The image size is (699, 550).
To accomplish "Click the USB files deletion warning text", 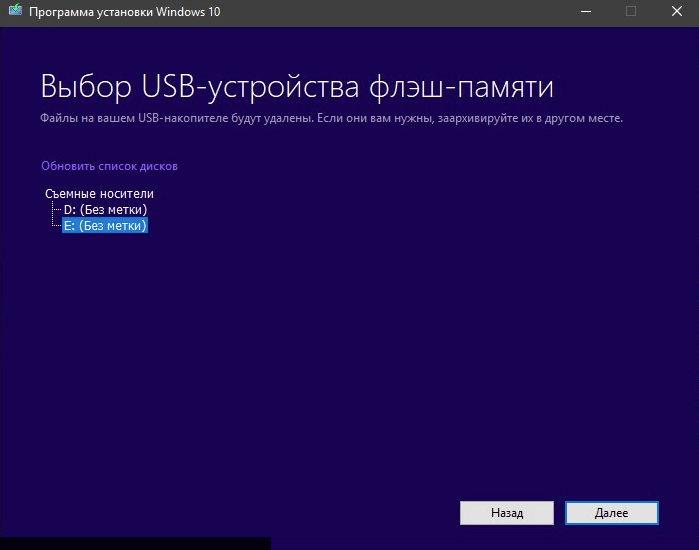I will click(331, 119).
